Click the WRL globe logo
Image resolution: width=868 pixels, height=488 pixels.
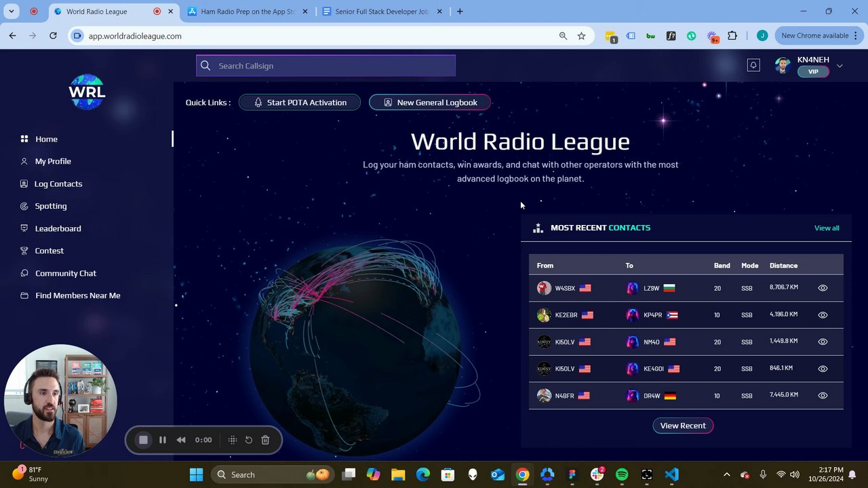click(x=87, y=91)
